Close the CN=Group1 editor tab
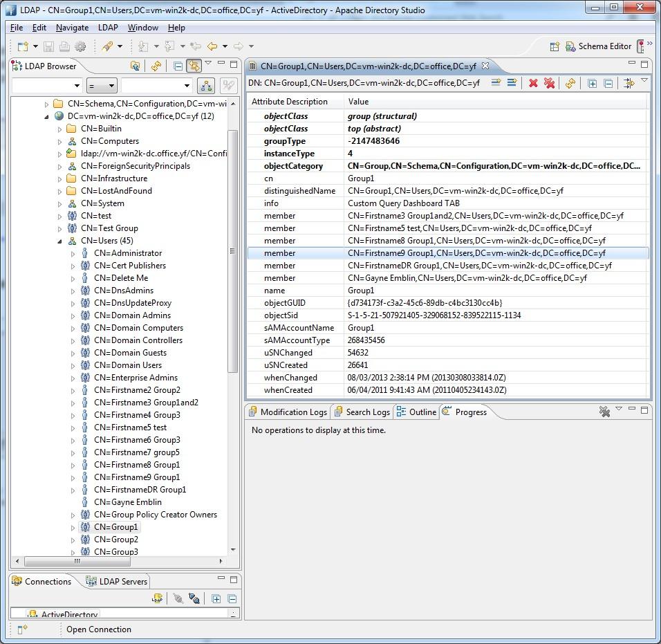The height and width of the screenshot is (644, 661). point(485,66)
